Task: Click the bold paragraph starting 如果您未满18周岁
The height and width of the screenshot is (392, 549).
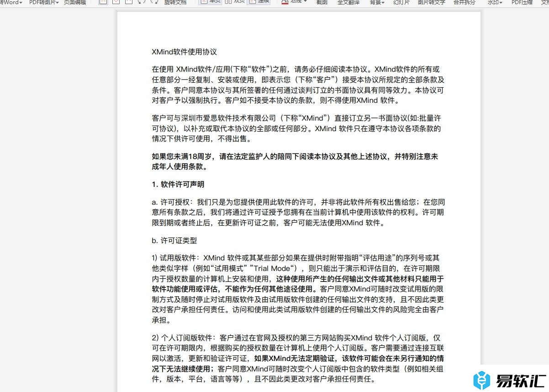Action: click(x=295, y=161)
